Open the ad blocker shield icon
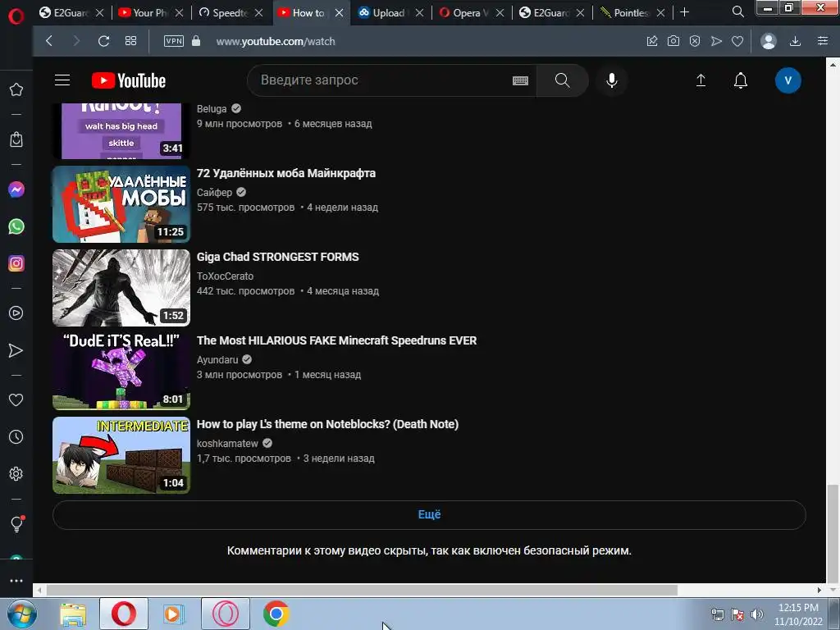 695,41
